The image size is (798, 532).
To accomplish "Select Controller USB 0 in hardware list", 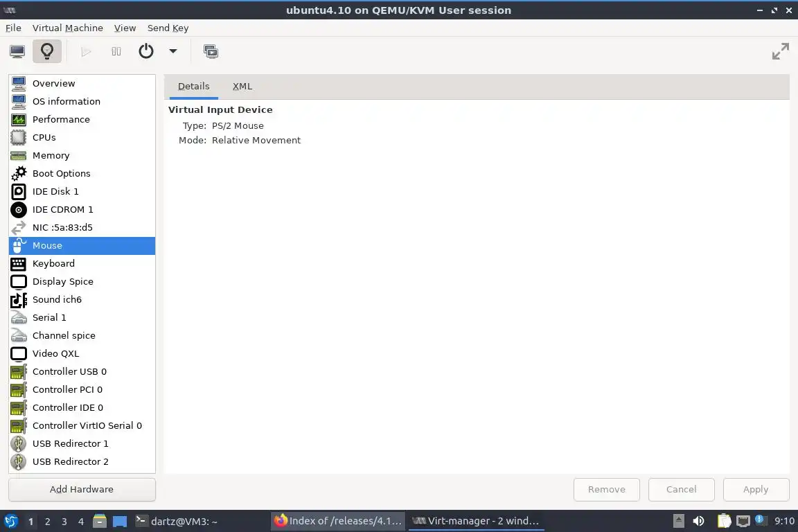I will (x=82, y=371).
